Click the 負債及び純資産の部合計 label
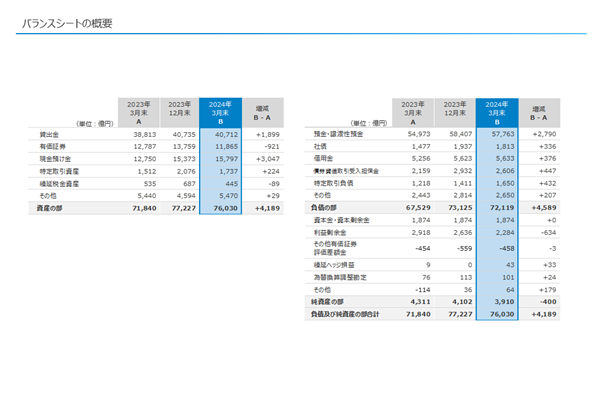Viewport: 603px width, 408px height. pos(345,314)
